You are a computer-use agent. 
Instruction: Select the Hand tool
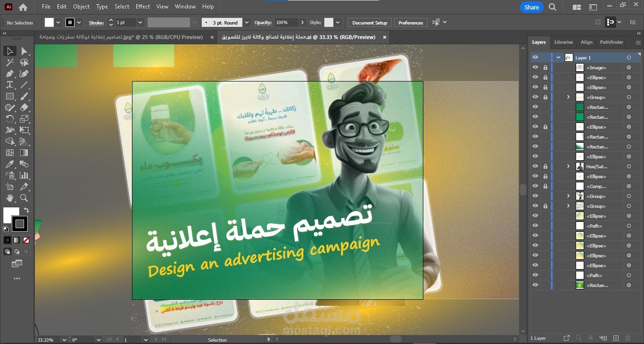point(9,198)
